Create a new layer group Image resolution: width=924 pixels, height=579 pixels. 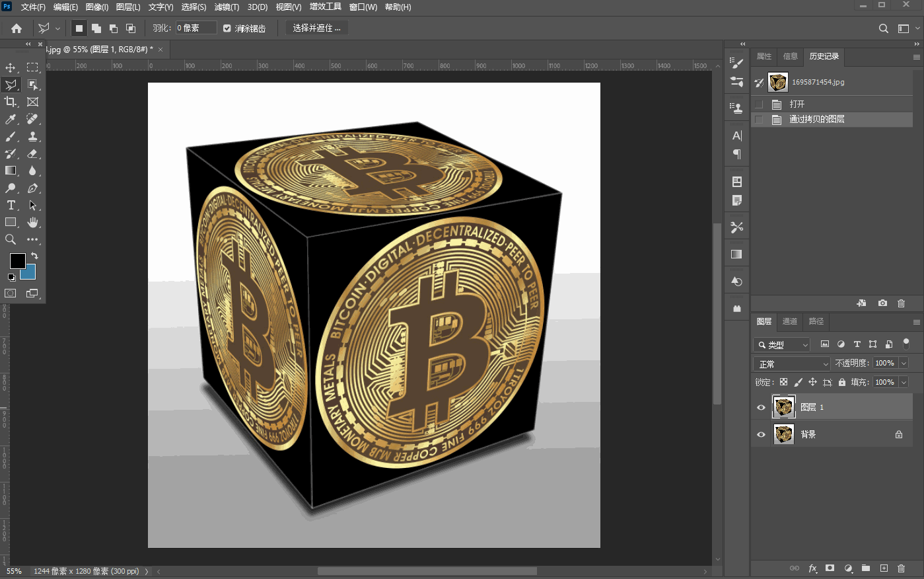[866, 568]
